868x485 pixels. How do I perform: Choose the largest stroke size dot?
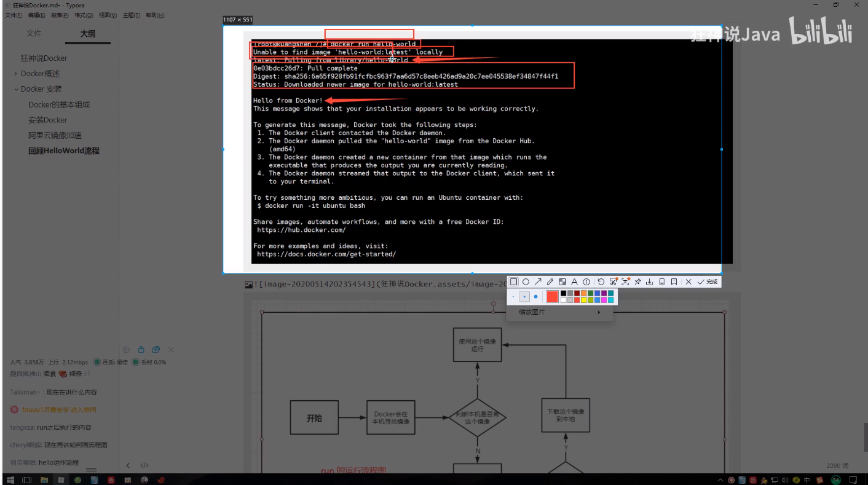coord(535,297)
